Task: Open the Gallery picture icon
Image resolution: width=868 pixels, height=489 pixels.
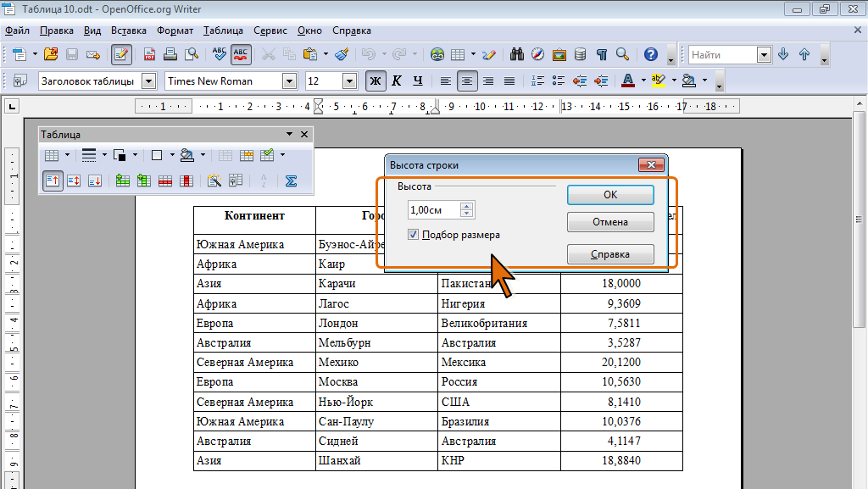Action: coord(559,54)
